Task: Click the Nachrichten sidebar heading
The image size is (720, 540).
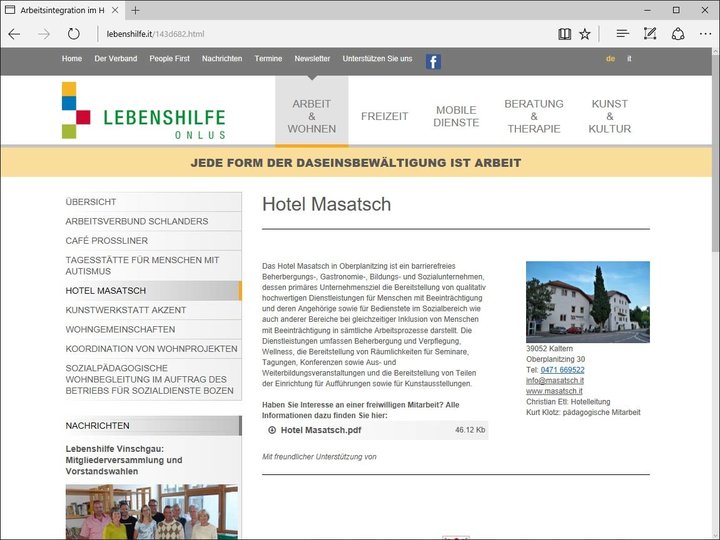Action: (153, 426)
